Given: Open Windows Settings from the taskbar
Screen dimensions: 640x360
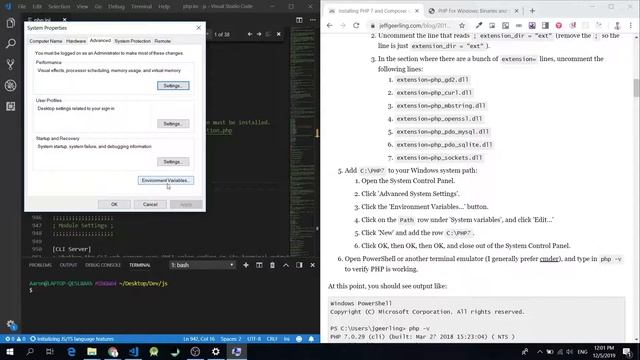Looking at the screenshot, I should (x=216, y=351).
